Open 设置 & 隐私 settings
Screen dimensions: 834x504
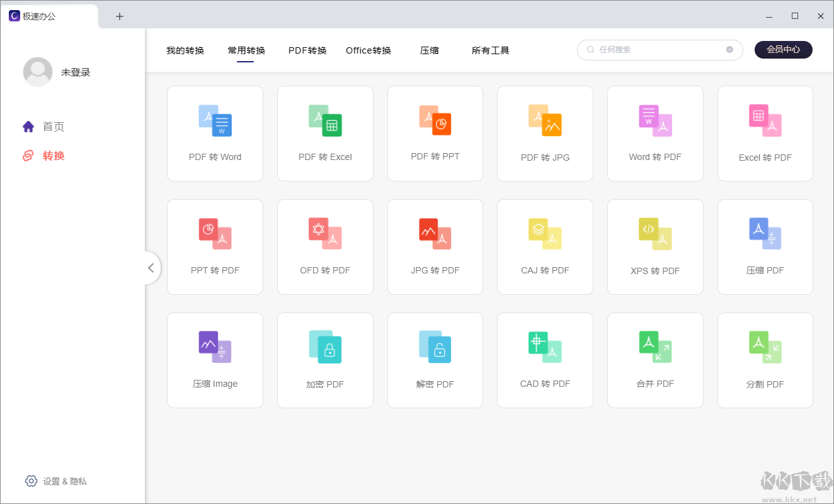(x=56, y=481)
